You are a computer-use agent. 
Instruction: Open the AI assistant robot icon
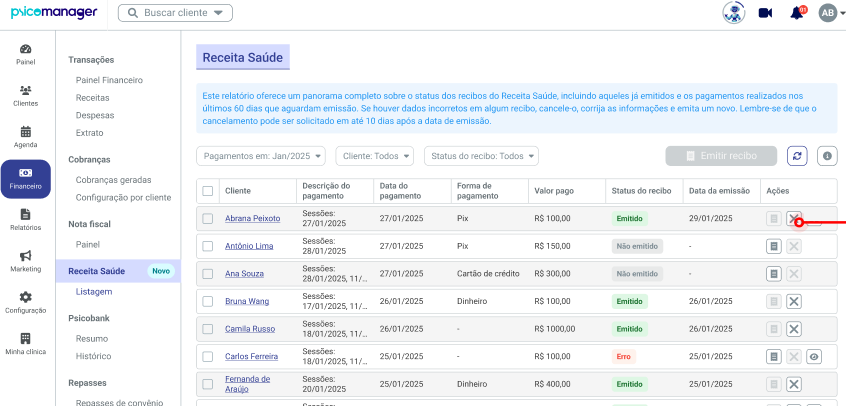click(734, 13)
